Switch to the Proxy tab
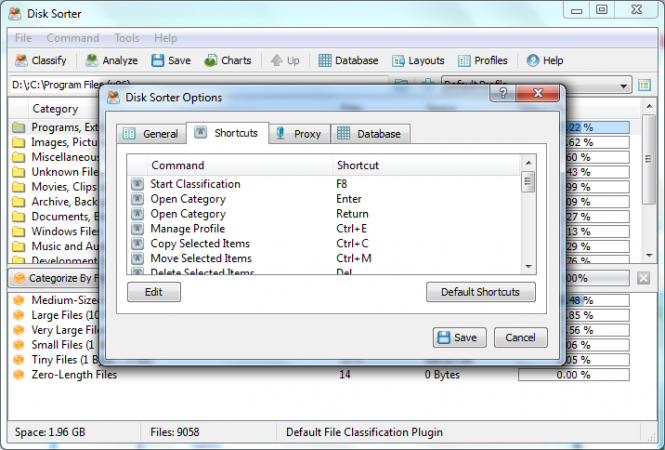The width and height of the screenshot is (665, 450). point(299,134)
